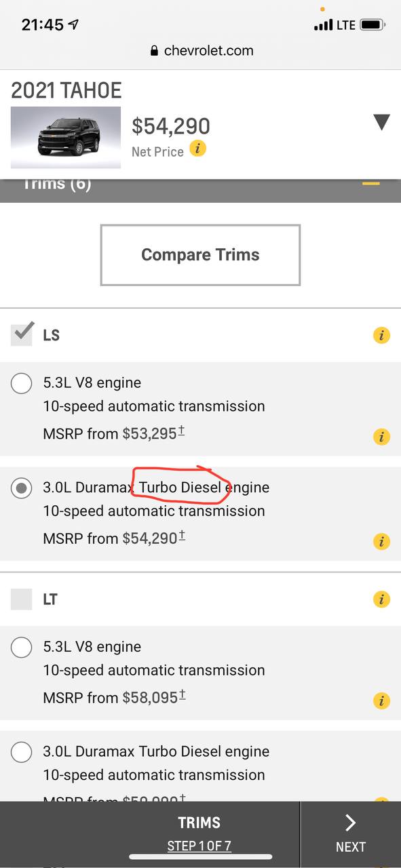Viewport: 401px width, 868px height.
Task: Tap the 2021 Tahoe vehicle thumbnail
Action: [66, 138]
